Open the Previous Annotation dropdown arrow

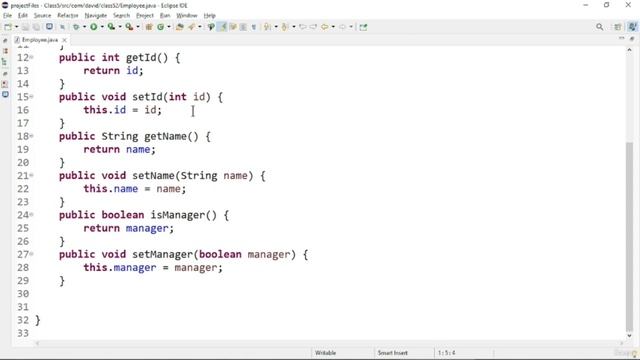point(294,27)
